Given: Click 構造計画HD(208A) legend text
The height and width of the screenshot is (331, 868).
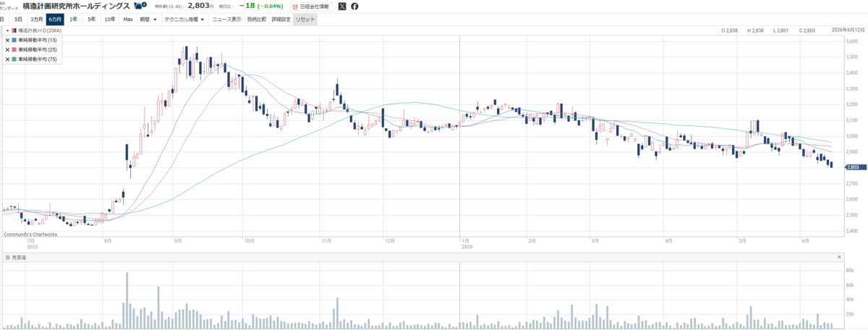Looking at the screenshot, I should pos(40,31).
